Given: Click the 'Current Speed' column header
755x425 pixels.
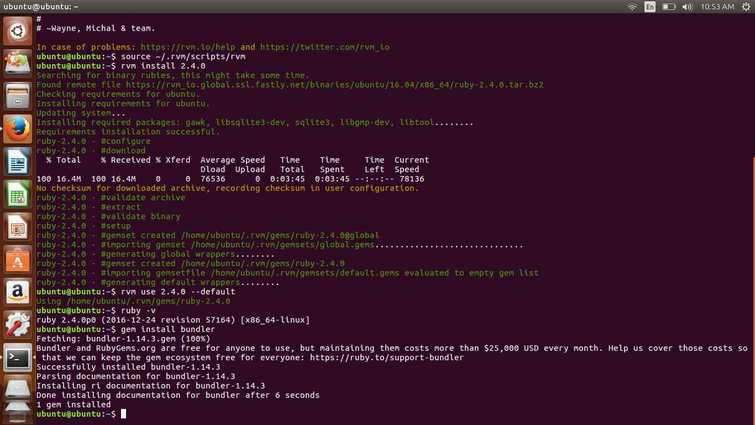Looking at the screenshot, I should point(412,165).
